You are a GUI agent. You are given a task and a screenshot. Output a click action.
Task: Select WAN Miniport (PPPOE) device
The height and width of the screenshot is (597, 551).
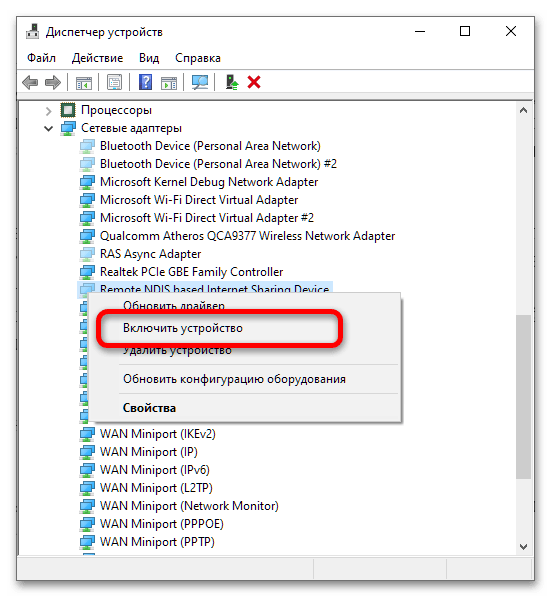pyautogui.click(x=162, y=524)
